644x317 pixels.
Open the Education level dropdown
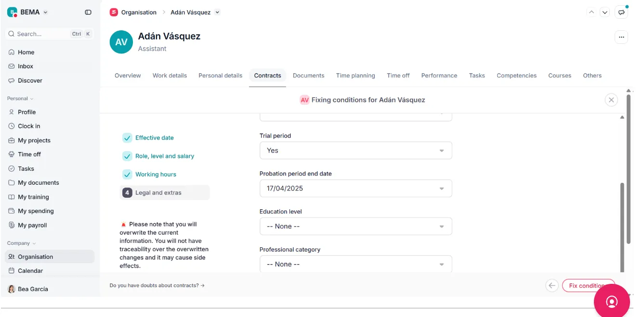(x=355, y=227)
